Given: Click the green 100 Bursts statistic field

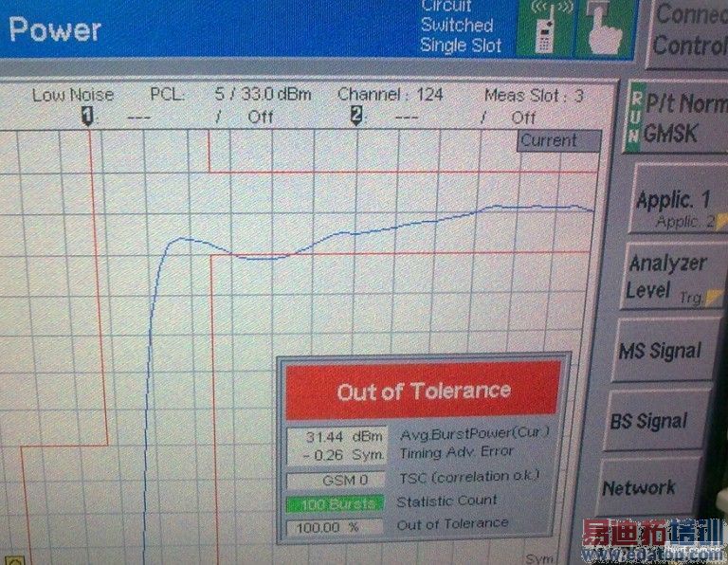Looking at the screenshot, I should 335,504.
